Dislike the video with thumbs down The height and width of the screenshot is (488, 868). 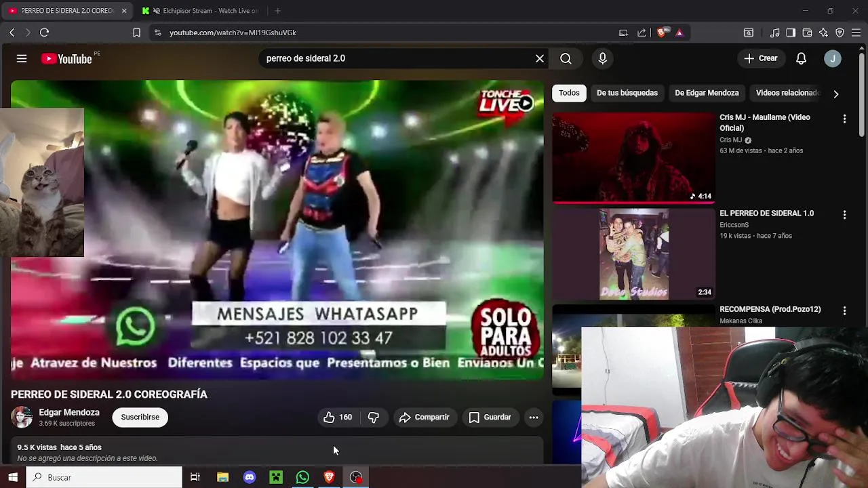[x=374, y=418]
